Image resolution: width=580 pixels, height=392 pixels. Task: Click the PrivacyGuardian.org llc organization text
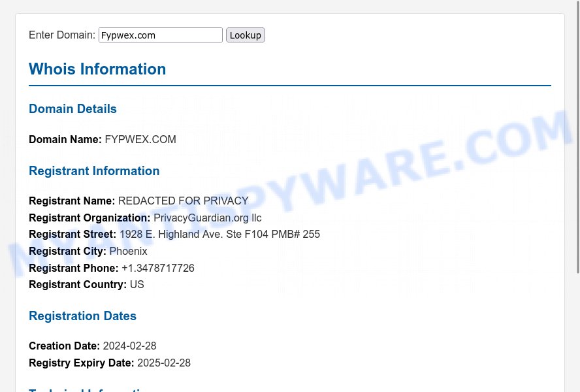point(208,218)
